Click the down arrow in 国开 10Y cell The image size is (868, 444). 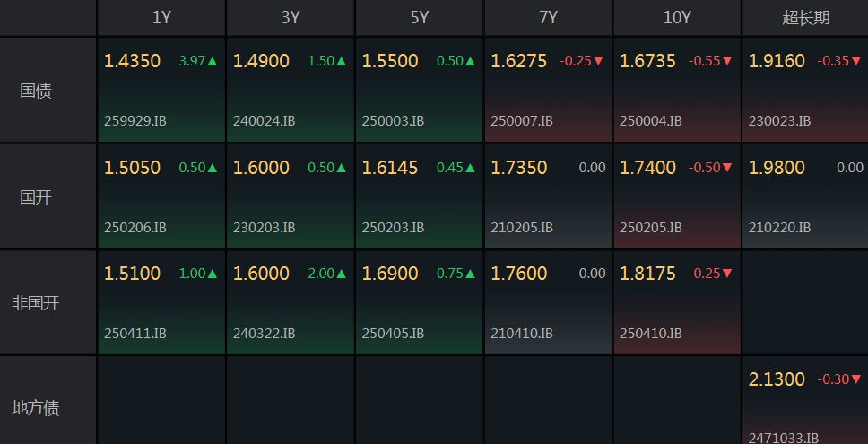click(727, 168)
